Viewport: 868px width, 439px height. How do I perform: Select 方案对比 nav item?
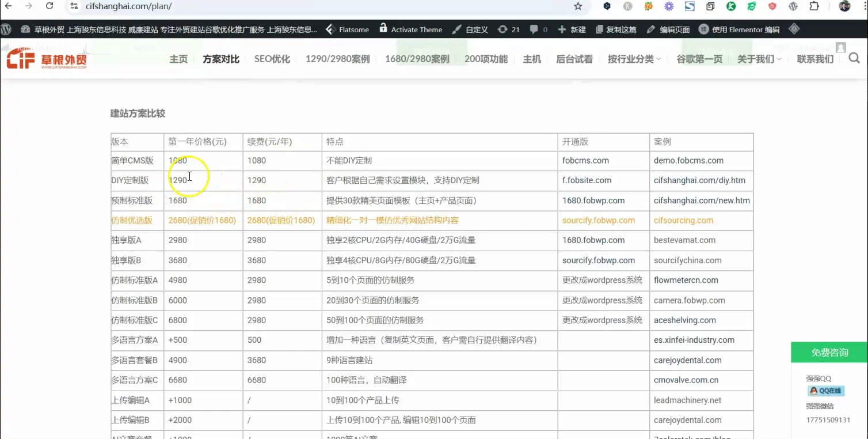tap(221, 59)
